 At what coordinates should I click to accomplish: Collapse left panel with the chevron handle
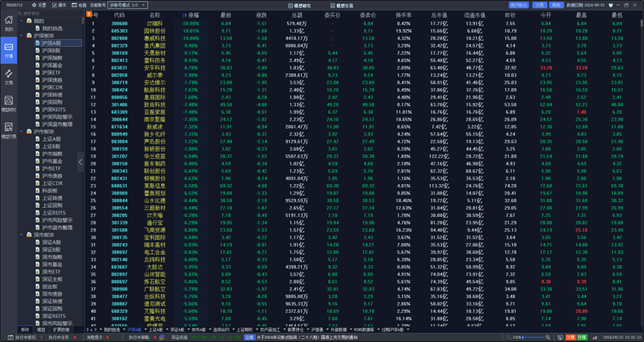(x=80, y=162)
